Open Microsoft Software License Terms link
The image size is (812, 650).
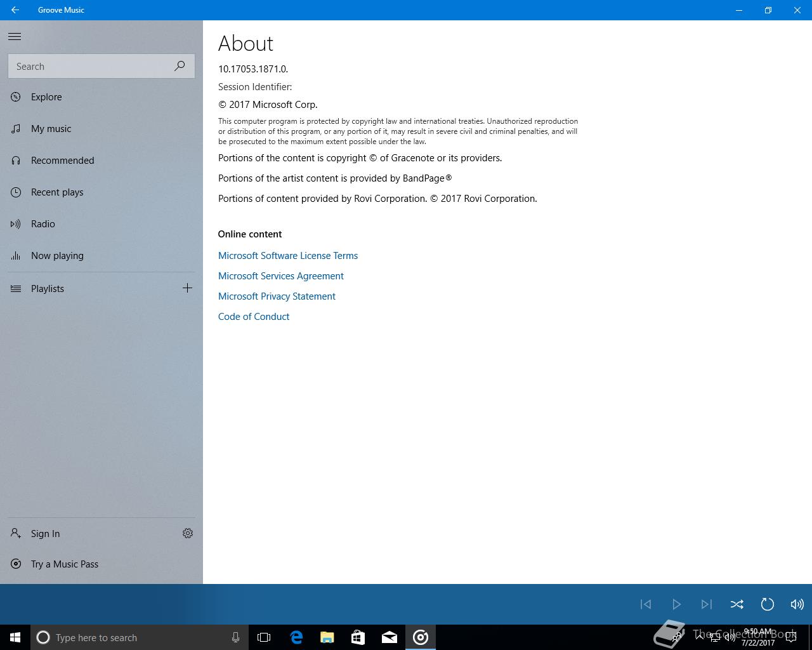288,256
